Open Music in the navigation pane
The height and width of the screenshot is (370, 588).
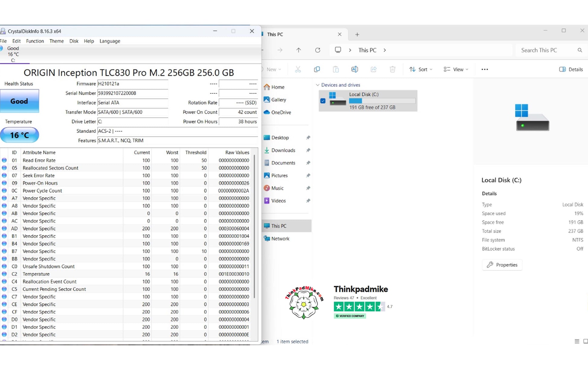coord(274,188)
